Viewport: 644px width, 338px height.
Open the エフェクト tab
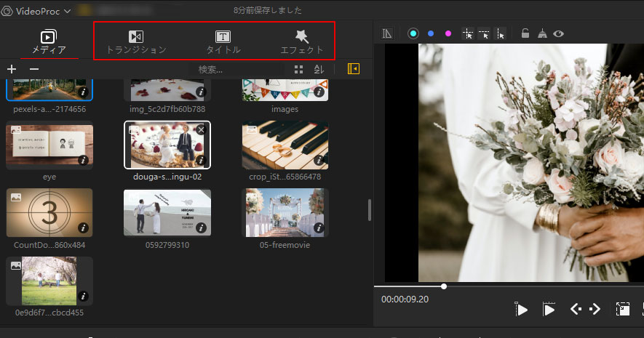(302, 42)
